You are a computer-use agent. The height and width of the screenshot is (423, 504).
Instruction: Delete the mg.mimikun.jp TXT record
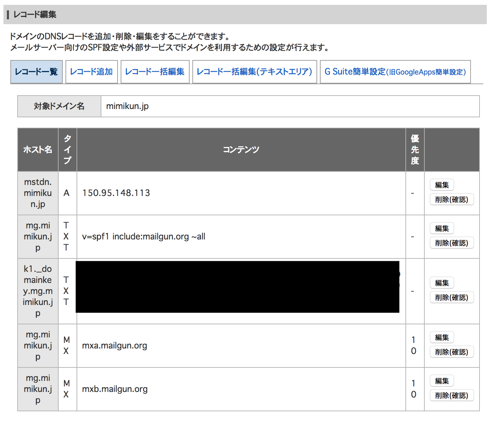click(452, 243)
